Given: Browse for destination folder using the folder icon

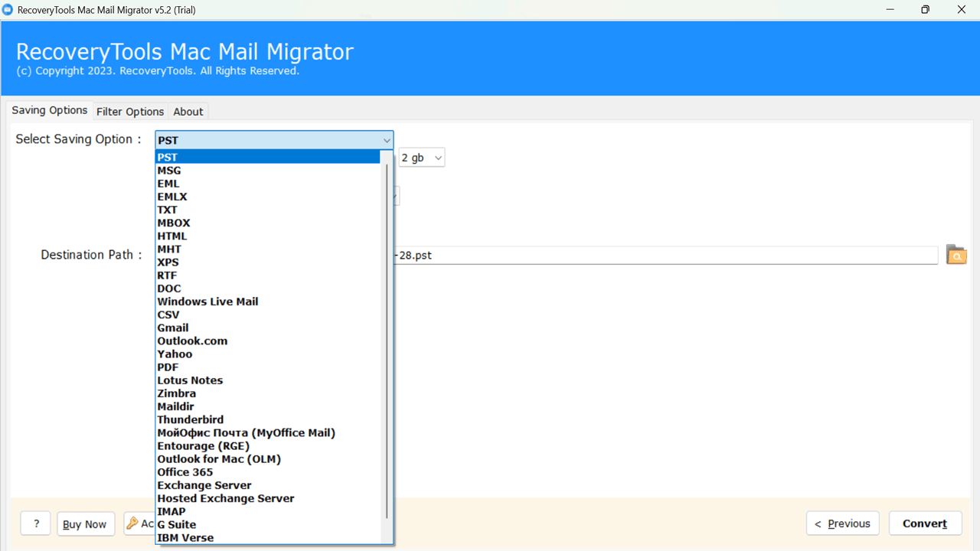Looking at the screenshot, I should pos(956,255).
